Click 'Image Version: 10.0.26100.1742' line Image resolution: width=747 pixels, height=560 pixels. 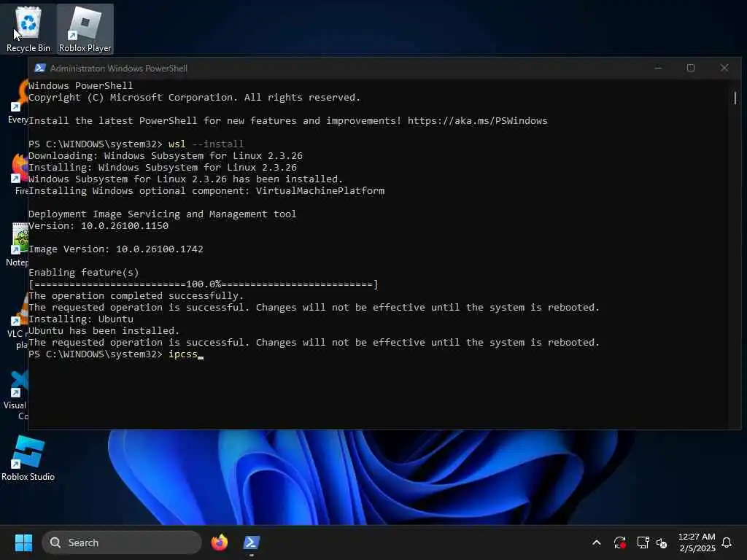[116, 249]
